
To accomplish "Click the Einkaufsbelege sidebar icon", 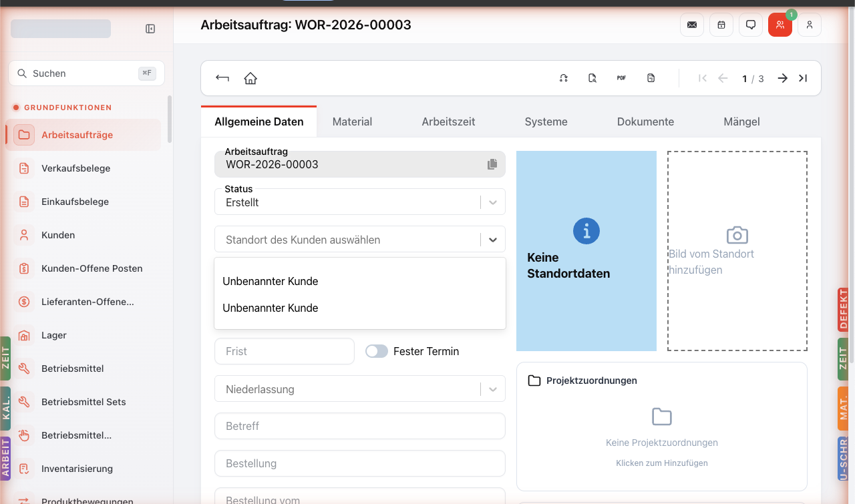I will pyautogui.click(x=24, y=202).
